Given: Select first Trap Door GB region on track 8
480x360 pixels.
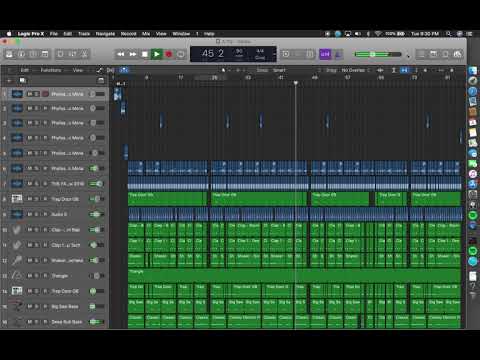Looking at the screenshot, I should [x=167, y=199].
